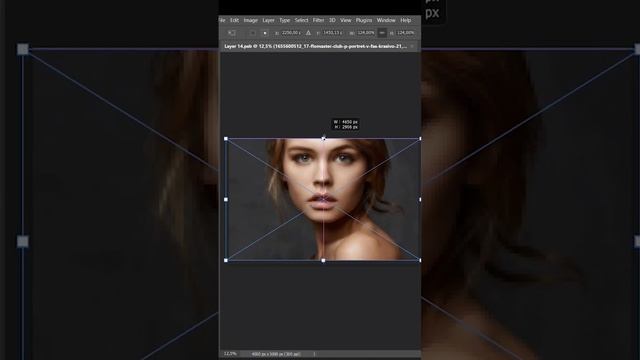Open the Image menu
Screen dimensions: 640x360
[251, 20]
